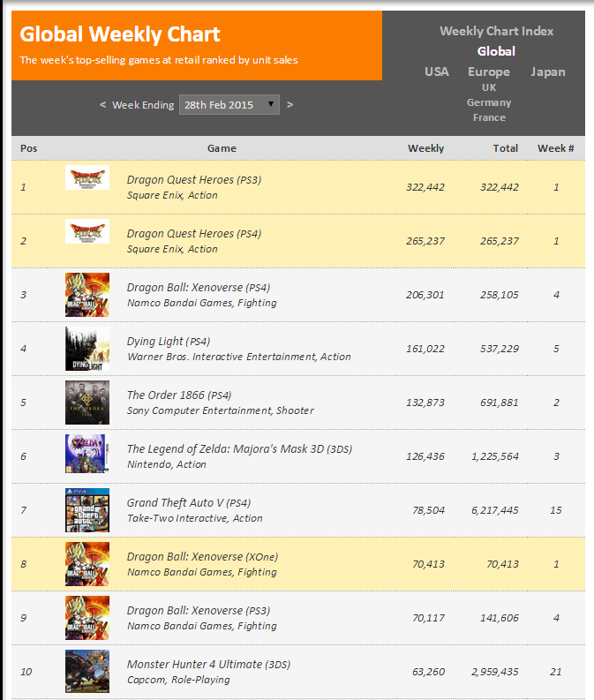Image resolution: width=594 pixels, height=700 pixels.
Task: Open Dragon Ball: Xenoverse (PS4) title
Action: (x=199, y=288)
